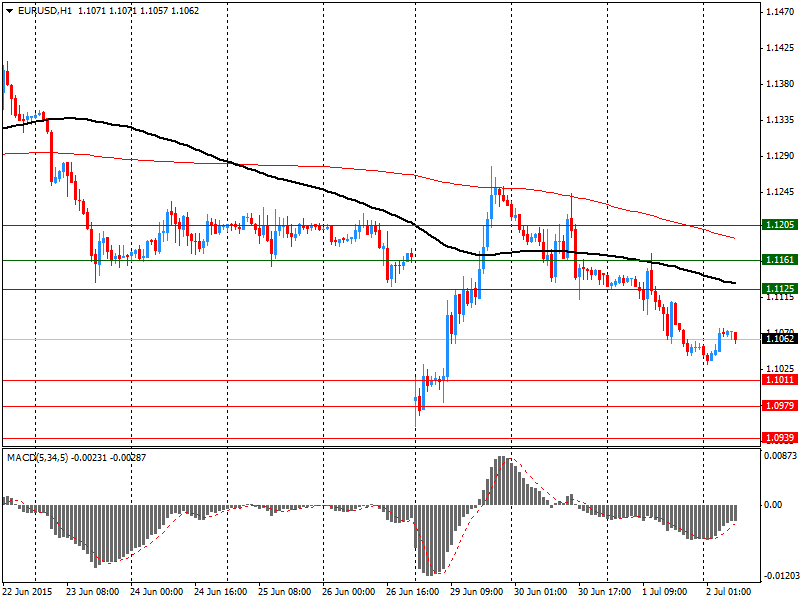Click the 1.1335 price scale value
The image size is (800, 600).
(x=780, y=120)
